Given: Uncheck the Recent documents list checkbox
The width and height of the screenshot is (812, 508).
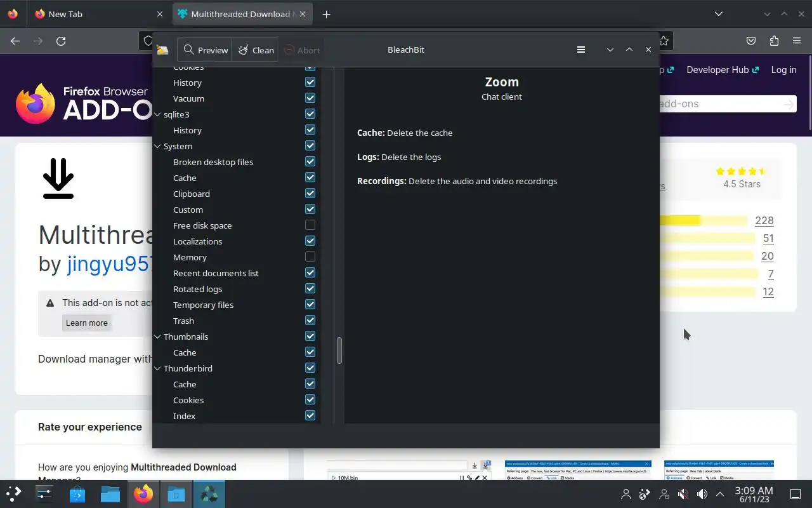Looking at the screenshot, I should click(310, 272).
